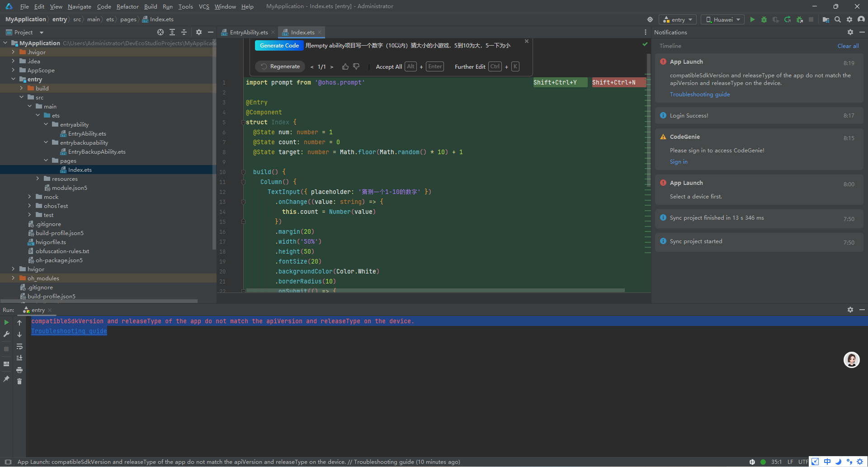
Task: Open Search Everywhere magnifier icon
Action: point(838,19)
